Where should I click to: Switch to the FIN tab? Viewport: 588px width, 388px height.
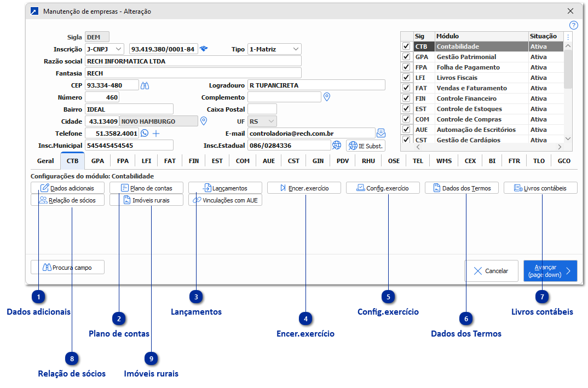194,161
